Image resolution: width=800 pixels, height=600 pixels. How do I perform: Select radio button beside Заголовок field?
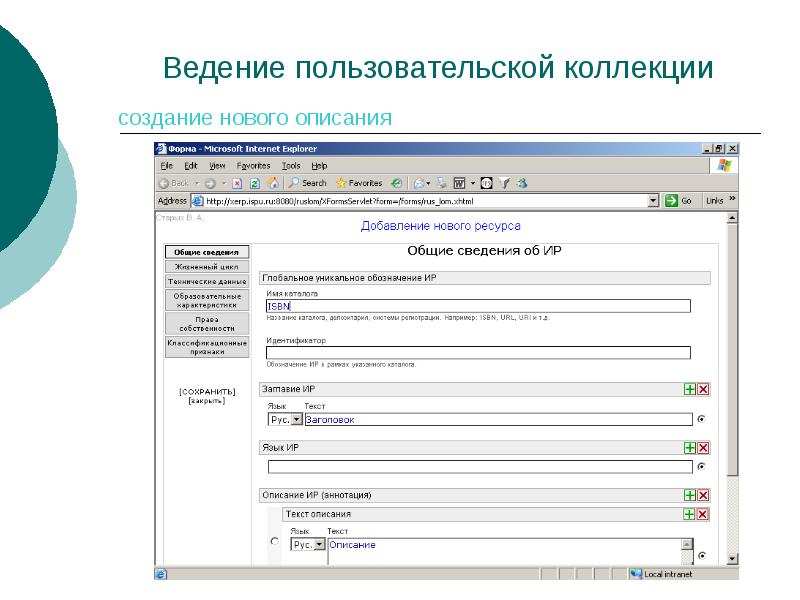click(x=701, y=420)
